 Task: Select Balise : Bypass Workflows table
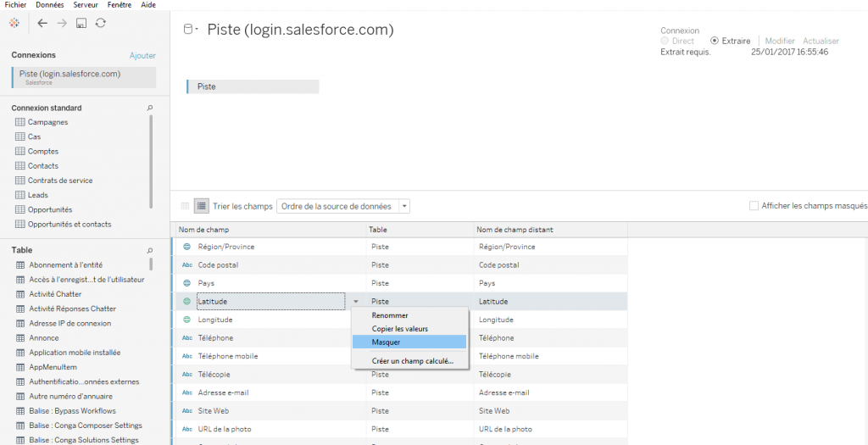click(x=73, y=411)
